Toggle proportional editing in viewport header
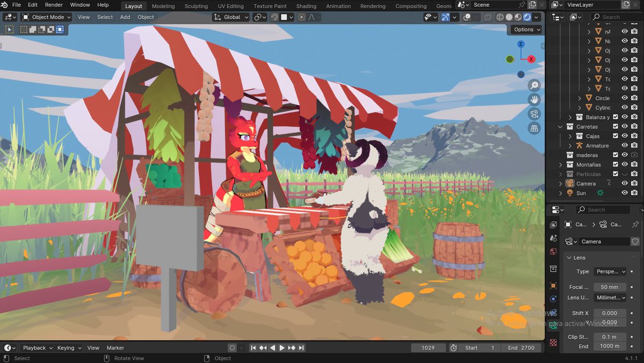This screenshot has height=363, width=644. click(302, 17)
